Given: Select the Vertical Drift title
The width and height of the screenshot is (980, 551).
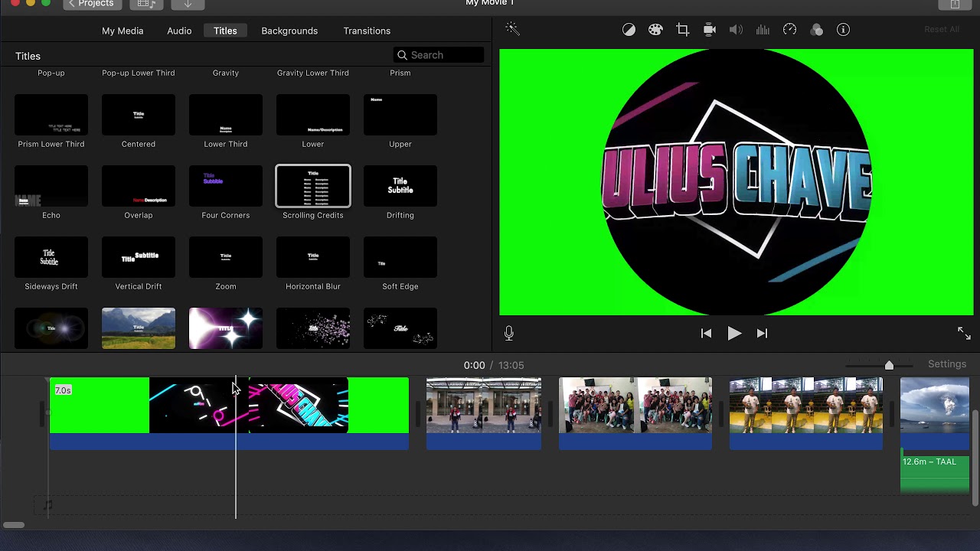Looking at the screenshot, I should (139, 257).
